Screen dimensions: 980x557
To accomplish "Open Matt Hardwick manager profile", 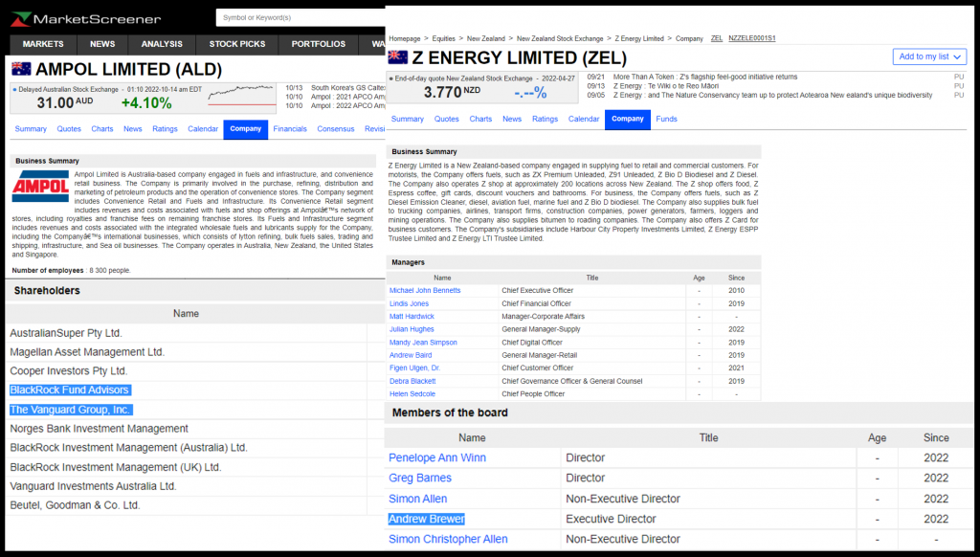I will click(x=412, y=317).
